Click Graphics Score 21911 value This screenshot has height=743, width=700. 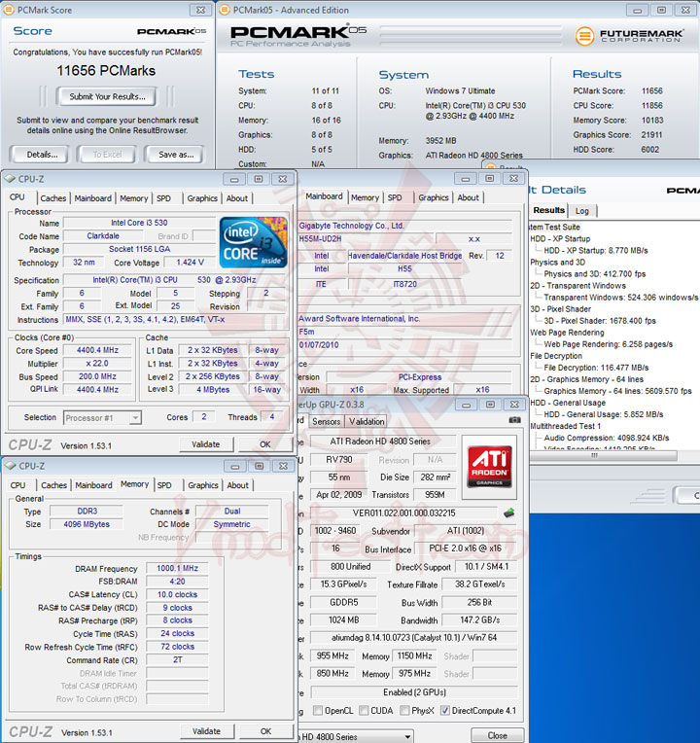[651, 135]
